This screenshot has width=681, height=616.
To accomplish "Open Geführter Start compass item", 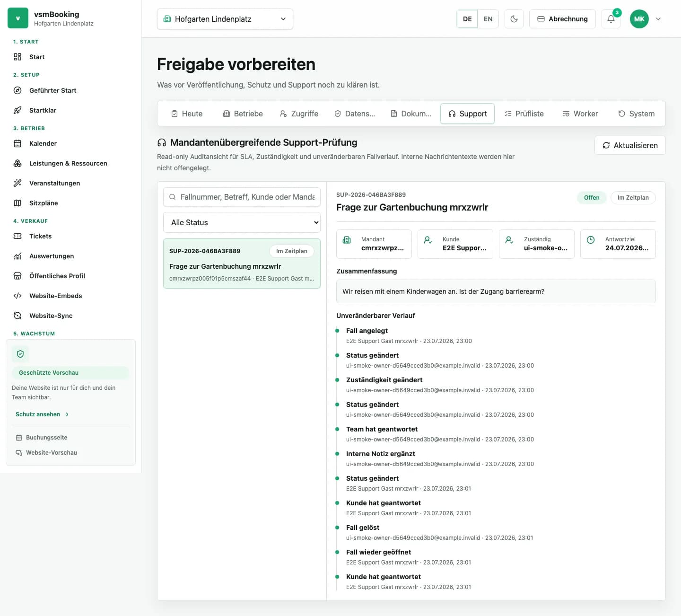I will point(70,90).
